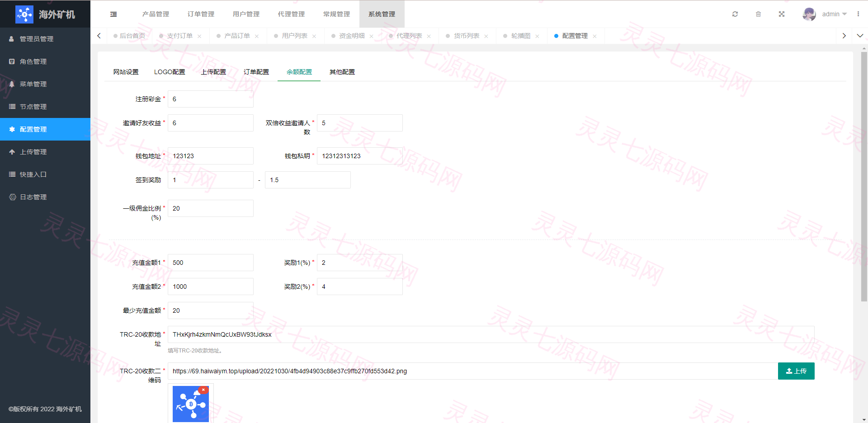Click the 海外矿机 logo icon
The image size is (868, 423).
point(24,14)
